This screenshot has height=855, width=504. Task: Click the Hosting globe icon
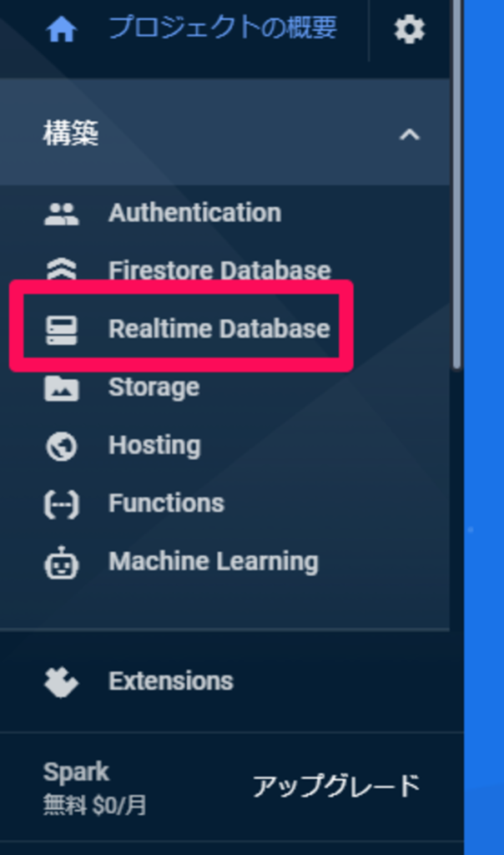[x=61, y=447]
